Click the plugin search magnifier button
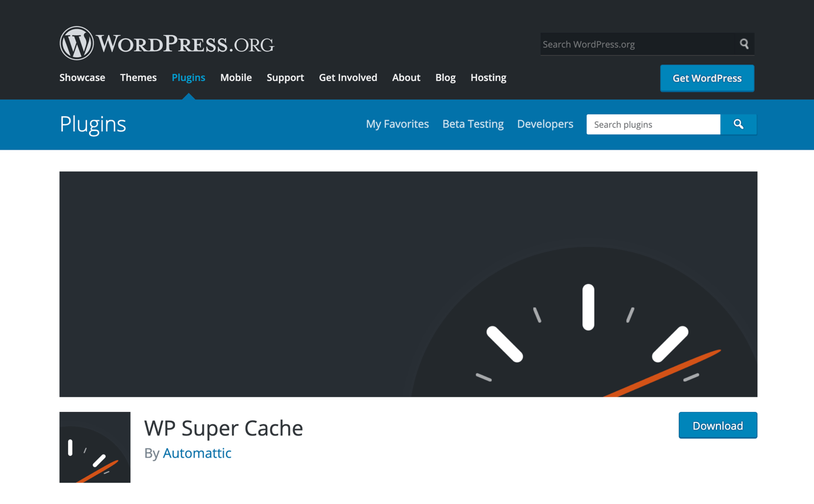 (x=739, y=124)
